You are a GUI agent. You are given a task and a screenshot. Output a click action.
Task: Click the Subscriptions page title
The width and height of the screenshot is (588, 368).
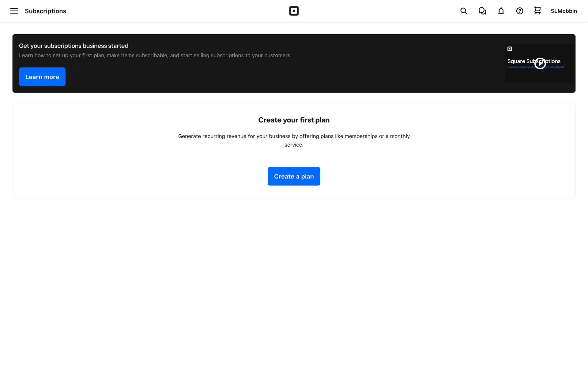point(45,11)
